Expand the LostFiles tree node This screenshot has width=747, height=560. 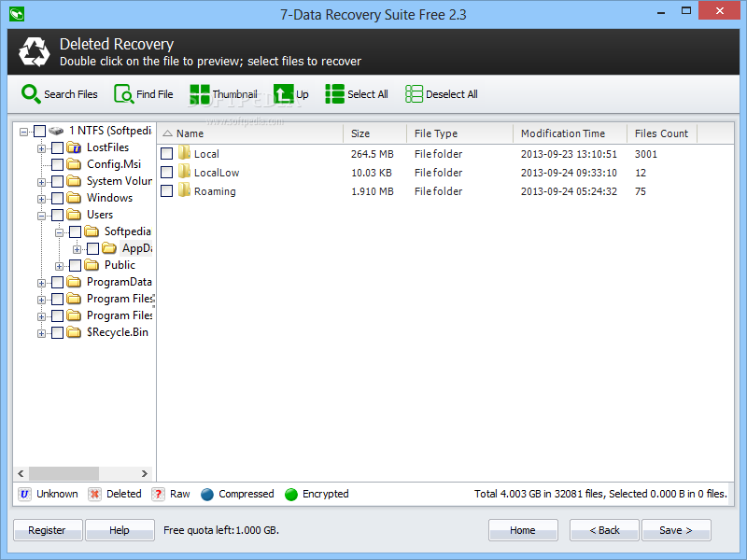click(x=41, y=148)
